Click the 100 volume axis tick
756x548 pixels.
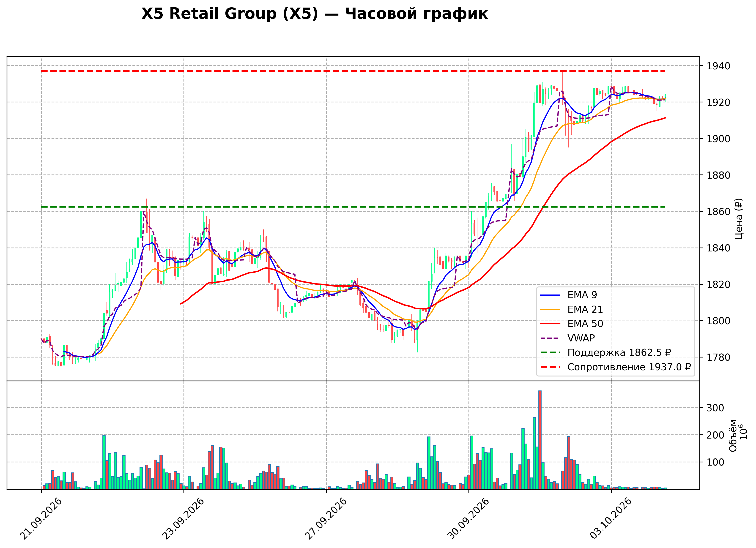coord(716,462)
